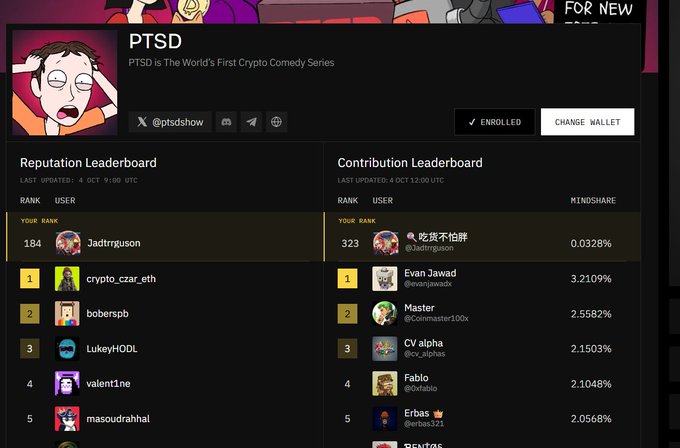The height and width of the screenshot is (448, 680).
Task: Open Erbas name
Action: pyautogui.click(x=417, y=413)
